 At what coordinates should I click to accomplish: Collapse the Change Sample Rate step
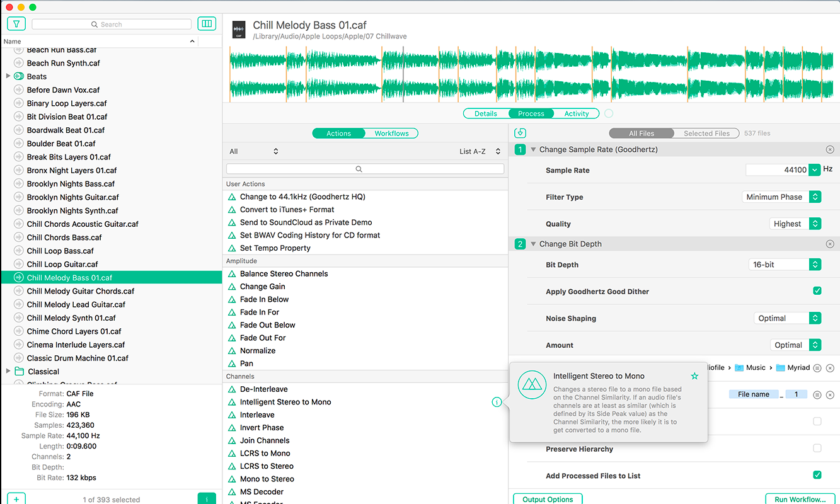[533, 149]
